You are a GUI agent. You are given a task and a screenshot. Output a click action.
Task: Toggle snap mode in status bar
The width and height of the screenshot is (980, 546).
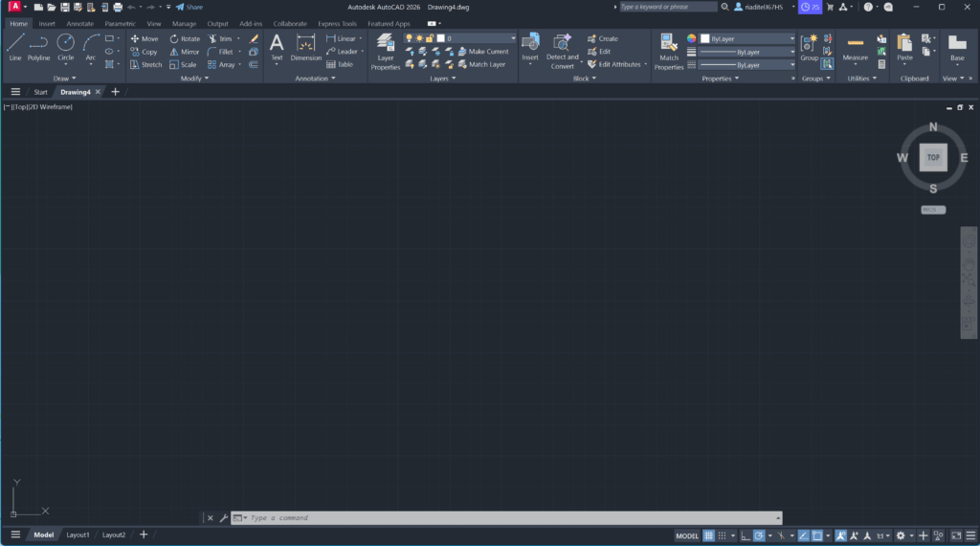pos(722,535)
